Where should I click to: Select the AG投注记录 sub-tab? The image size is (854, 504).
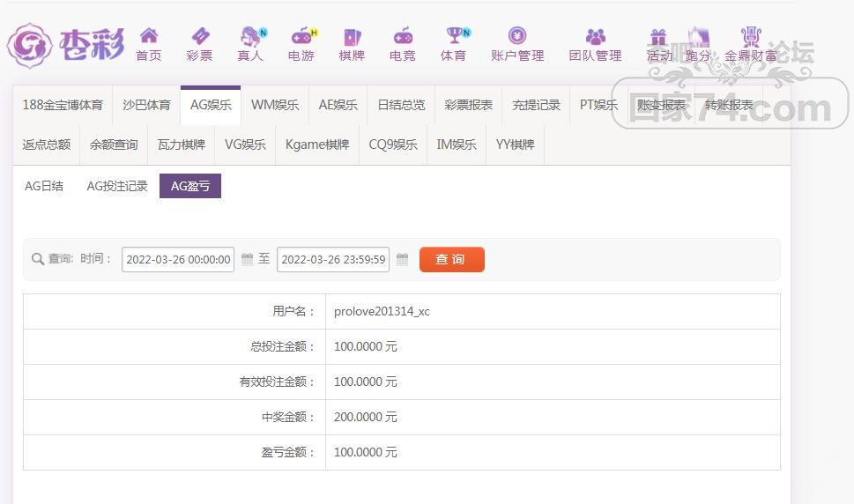tap(117, 186)
